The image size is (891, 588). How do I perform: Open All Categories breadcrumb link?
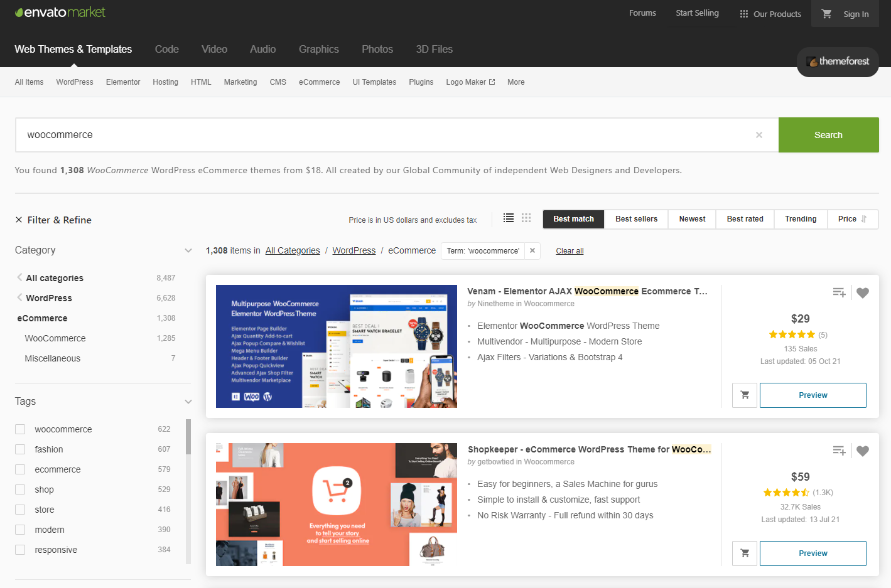[293, 250]
